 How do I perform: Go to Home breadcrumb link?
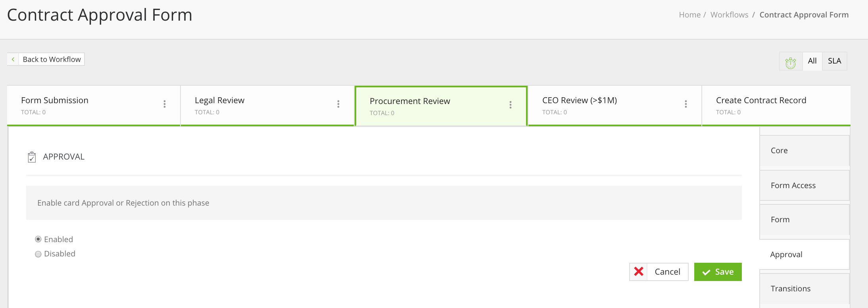coord(689,15)
